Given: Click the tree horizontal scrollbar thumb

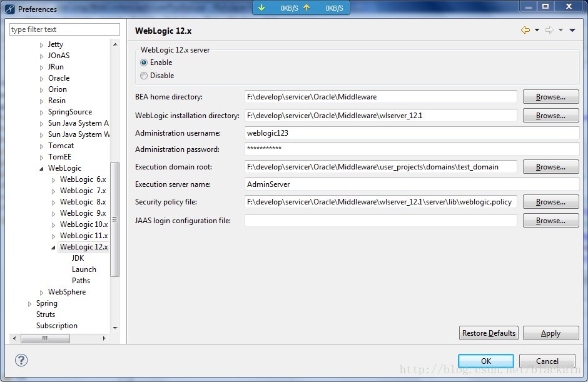Looking at the screenshot, I should 45,338.
